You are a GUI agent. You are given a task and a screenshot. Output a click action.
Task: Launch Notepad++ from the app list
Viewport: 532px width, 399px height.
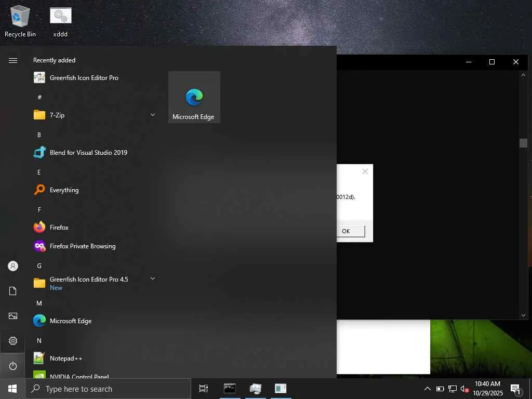94,358
